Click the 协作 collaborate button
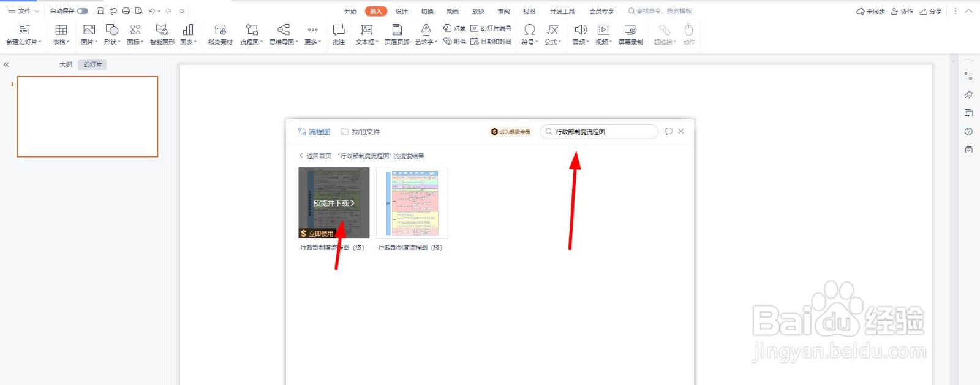 pyautogui.click(x=902, y=11)
